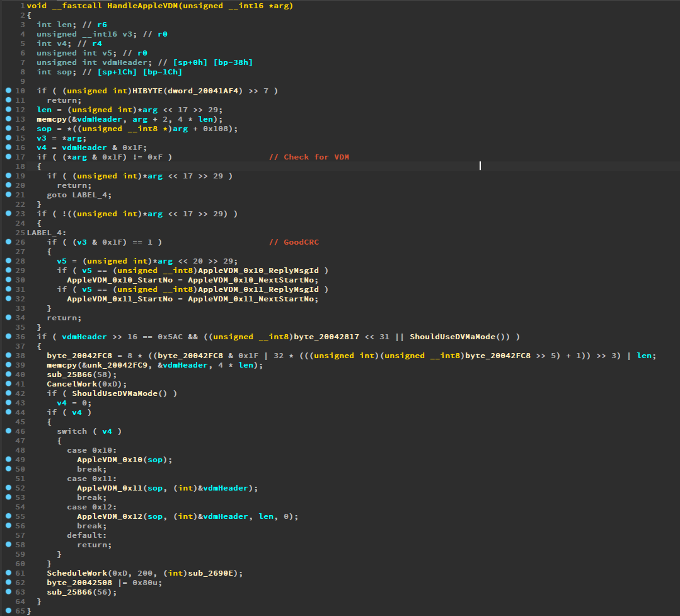
Task: Click 'vdmHeader' in the declaration on line 7
Action: [x=125, y=62]
